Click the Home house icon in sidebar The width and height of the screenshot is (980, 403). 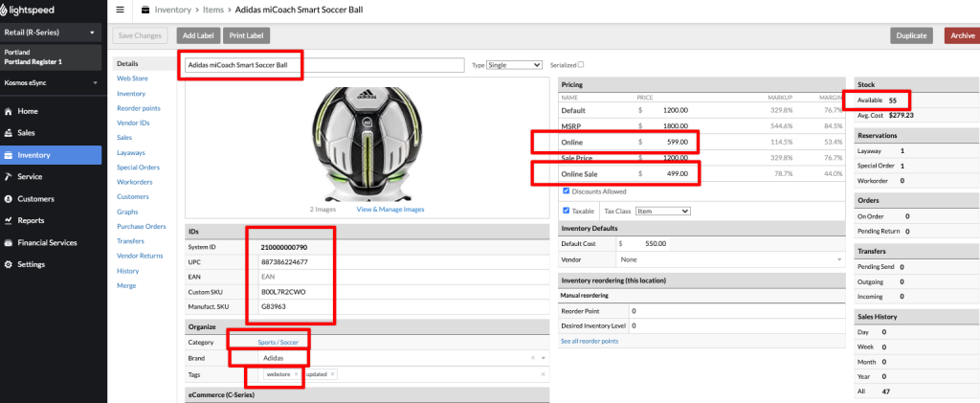coord(8,111)
